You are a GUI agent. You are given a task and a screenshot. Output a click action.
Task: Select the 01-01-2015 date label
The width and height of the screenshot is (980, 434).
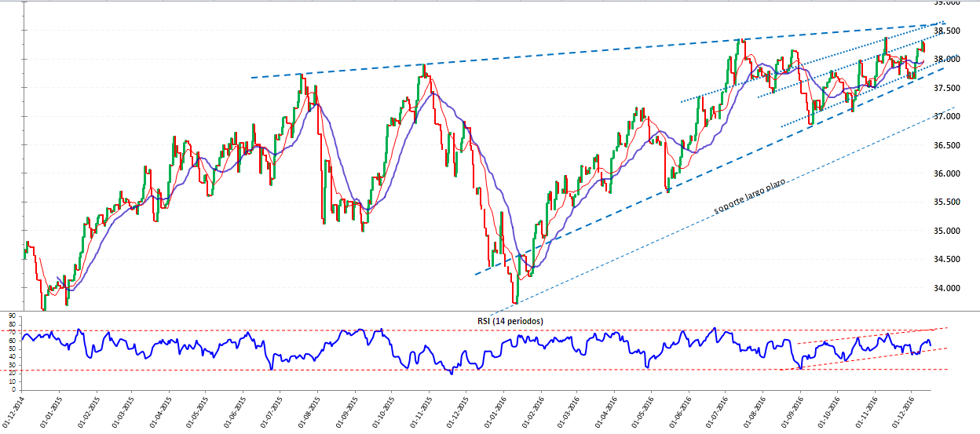[51, 411]
